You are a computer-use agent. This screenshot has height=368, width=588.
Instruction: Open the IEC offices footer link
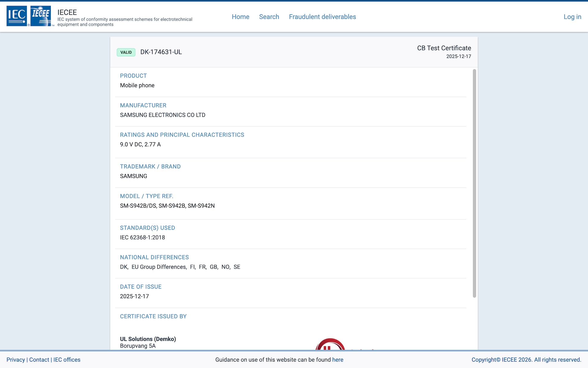(67, 360)
